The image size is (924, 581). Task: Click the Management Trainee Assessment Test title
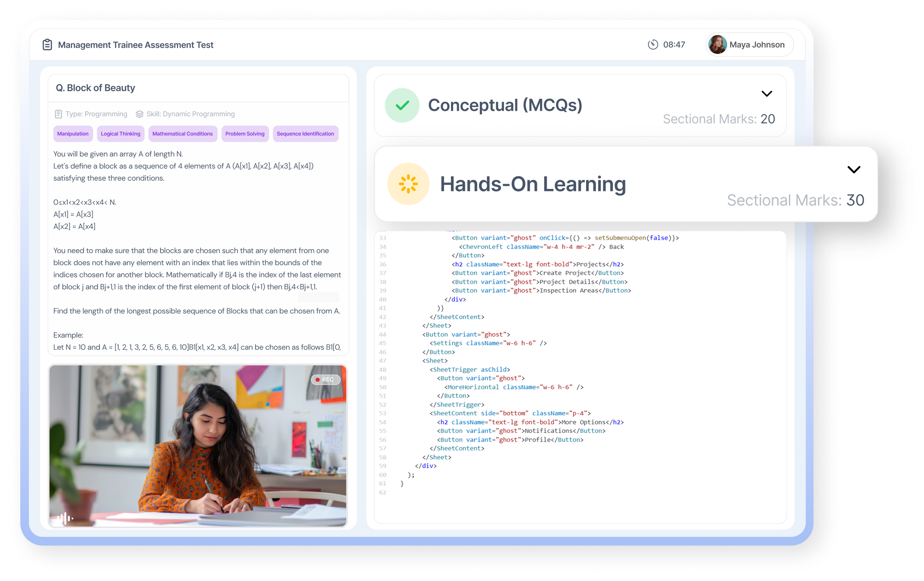[136, 45]
